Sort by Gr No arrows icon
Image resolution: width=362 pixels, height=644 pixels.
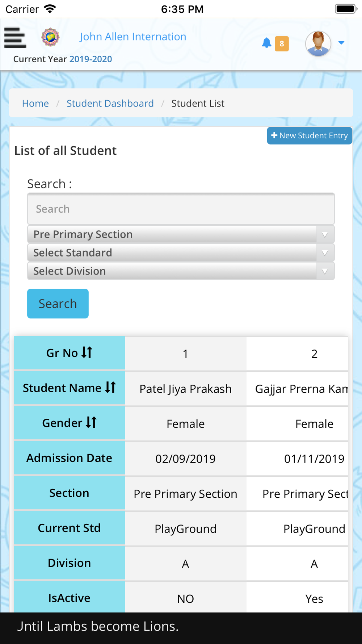[87, 352]
